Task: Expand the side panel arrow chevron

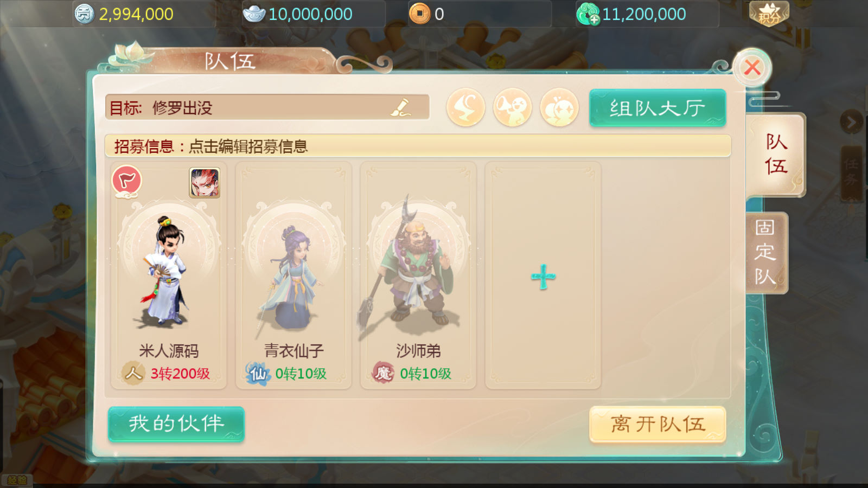Action: click(851, 123)
